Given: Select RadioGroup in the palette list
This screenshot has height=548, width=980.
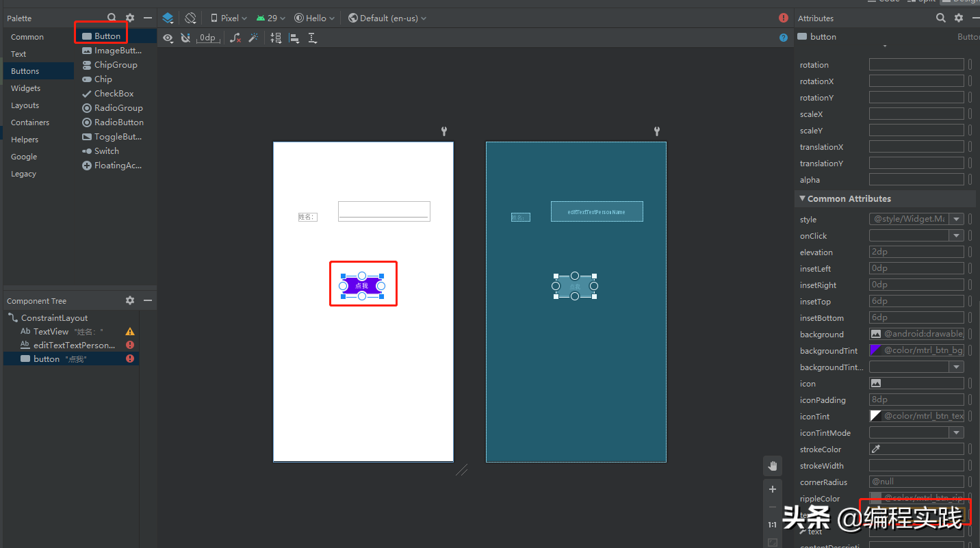Looking at the screenshot, I should pyautogui.click(x=115, y=108).
